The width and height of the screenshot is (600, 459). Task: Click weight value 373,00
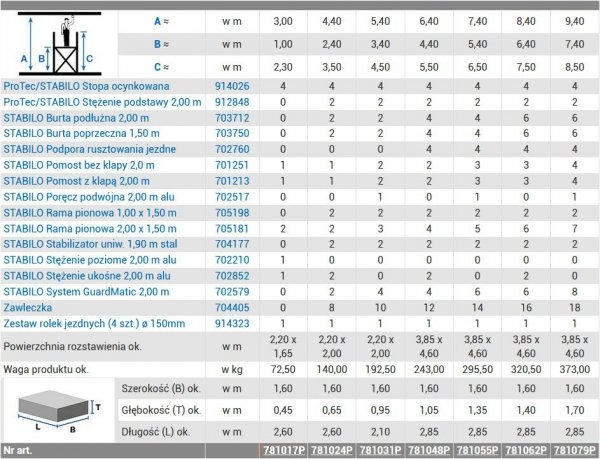pyautogui.click(x=575, y=370)
